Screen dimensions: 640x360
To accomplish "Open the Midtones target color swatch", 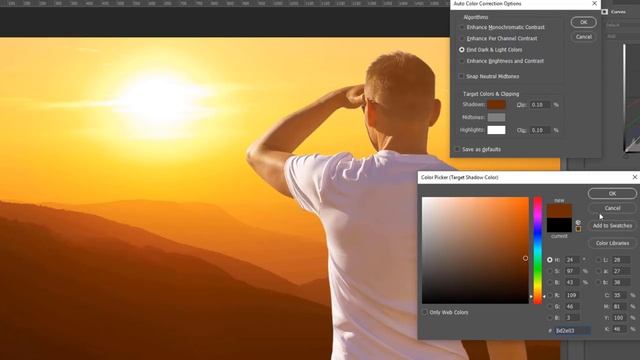I will pos(496,117).
